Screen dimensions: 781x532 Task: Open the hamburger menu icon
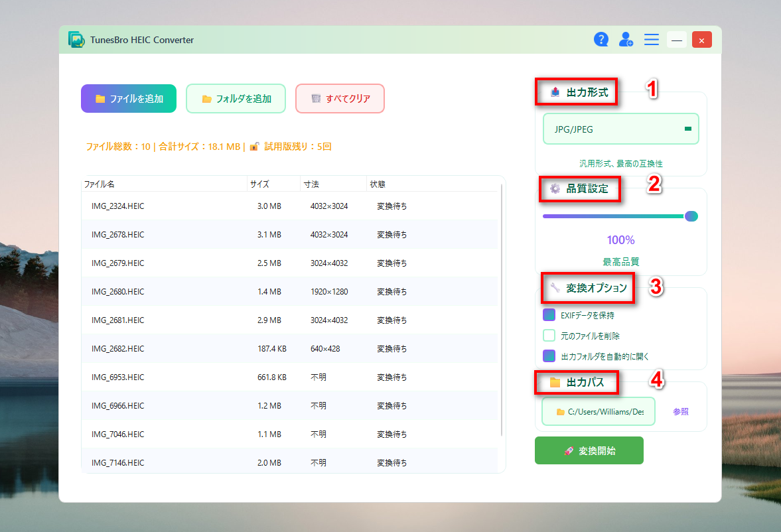click(652, 40)
